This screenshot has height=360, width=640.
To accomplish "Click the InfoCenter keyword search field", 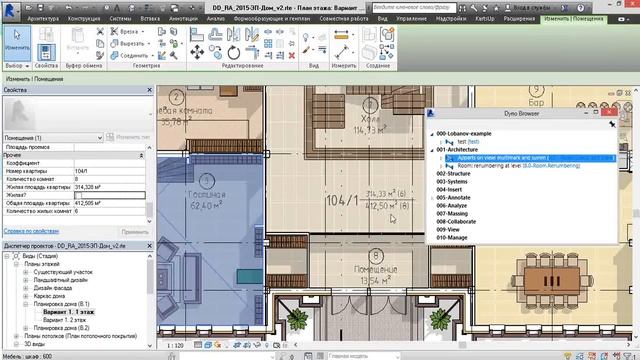I will (413, 8).
